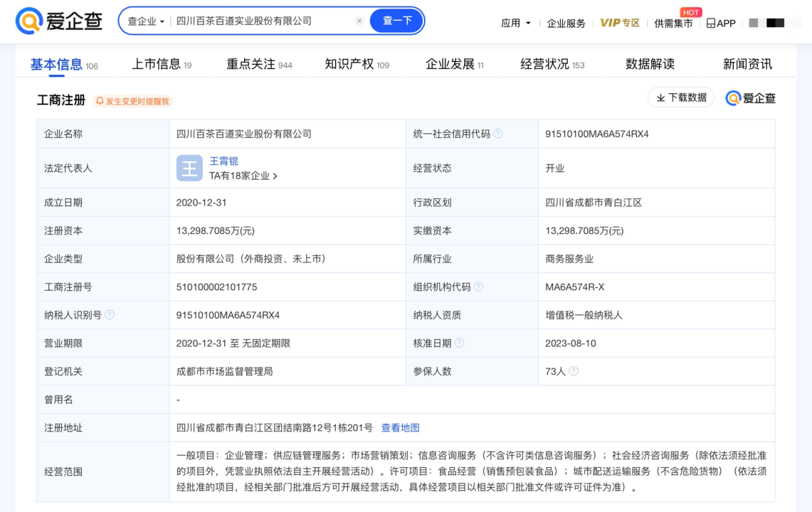Click the help icon beside 统一社会信用代码
The height and width of the screenshot is (512, 812).
click(x=497, y=134)
